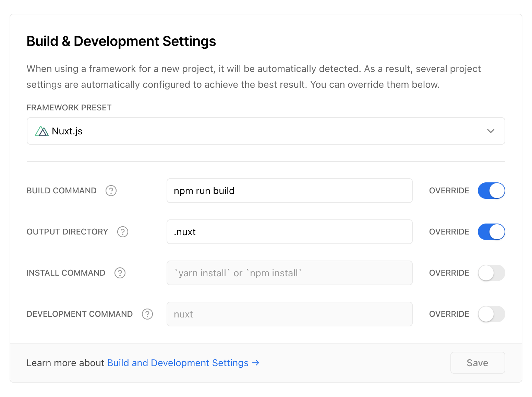Click the FRAMEWORK PRESET section label
Screen dimensions: 532x397
69,107
